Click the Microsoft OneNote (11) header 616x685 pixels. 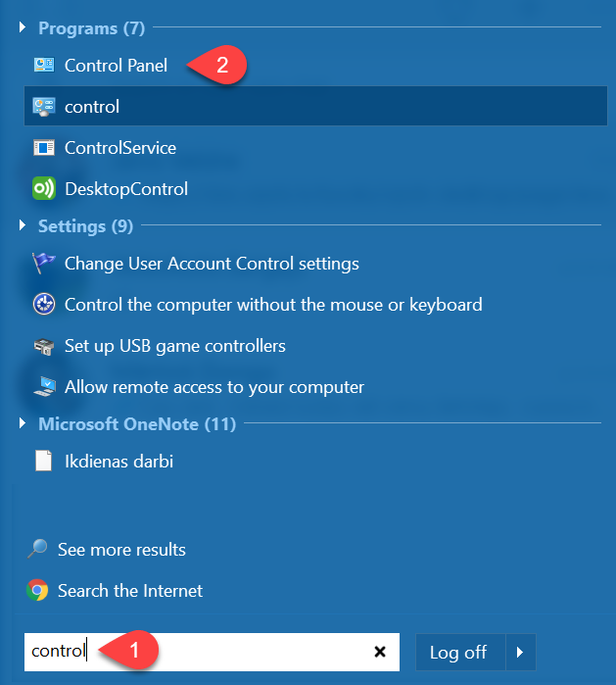click(x=137, y=424)
